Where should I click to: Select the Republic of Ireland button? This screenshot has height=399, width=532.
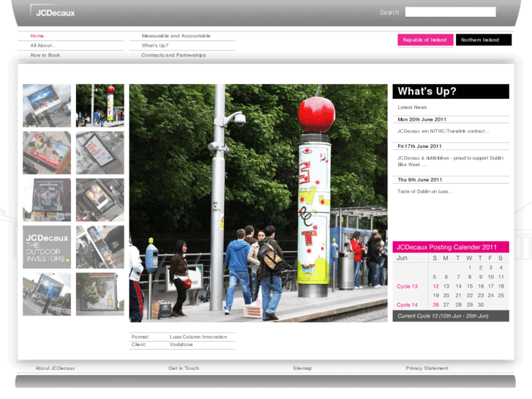coord(425,40)
